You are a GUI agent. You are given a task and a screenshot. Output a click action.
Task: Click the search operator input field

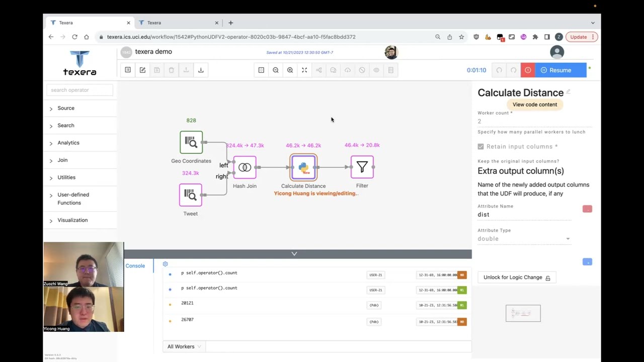click(x=80, y=90)
